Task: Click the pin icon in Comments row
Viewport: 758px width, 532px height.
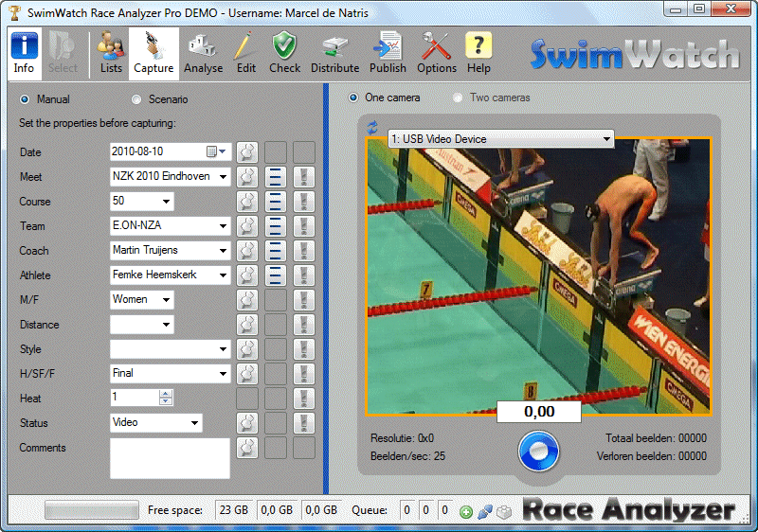Action: [x=247, y=448]
